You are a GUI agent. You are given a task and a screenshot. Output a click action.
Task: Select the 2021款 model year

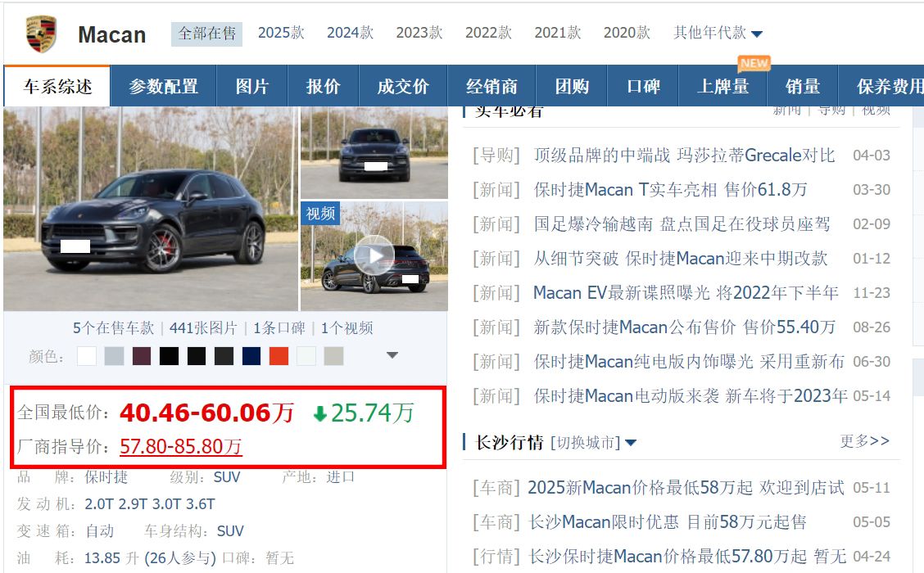coord(558,33)
